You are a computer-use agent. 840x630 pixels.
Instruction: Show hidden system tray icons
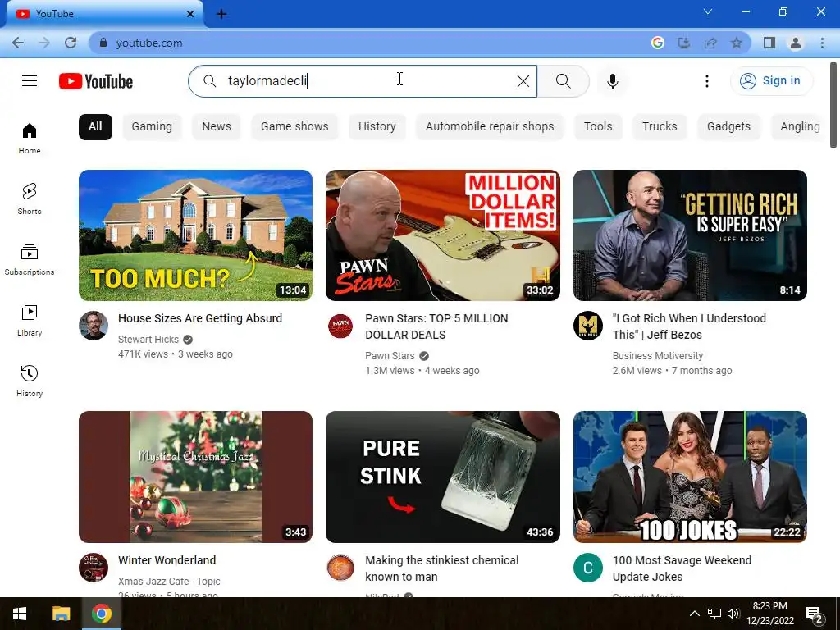click(694, 614)
